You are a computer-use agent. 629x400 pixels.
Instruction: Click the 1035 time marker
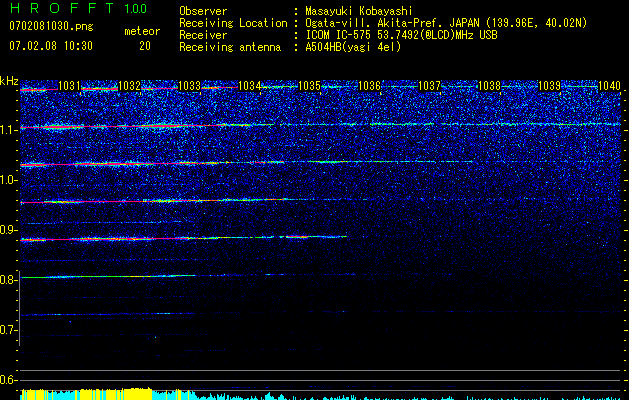coord(310,86)
